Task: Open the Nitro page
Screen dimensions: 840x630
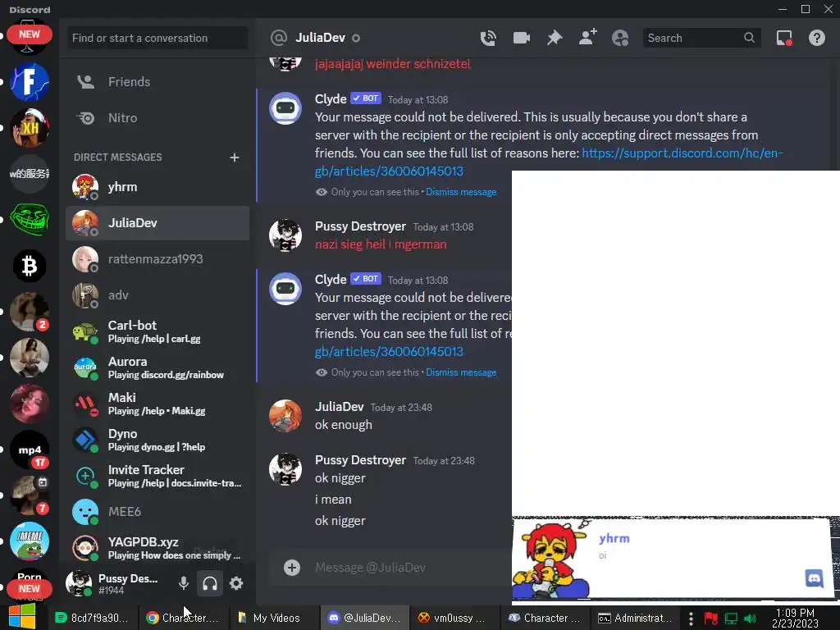Action: point(157,118)
